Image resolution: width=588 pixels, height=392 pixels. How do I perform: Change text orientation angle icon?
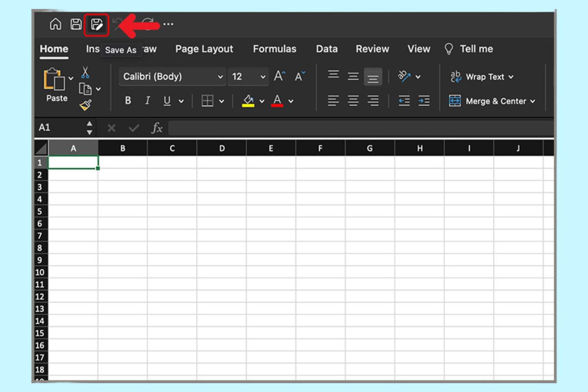404,76
